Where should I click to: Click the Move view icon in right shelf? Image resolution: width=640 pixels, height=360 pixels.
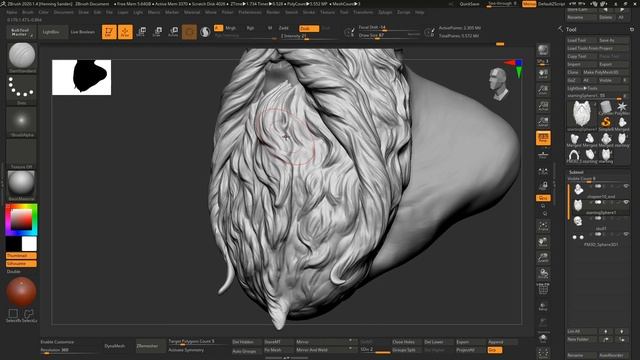tap(543, 242)
